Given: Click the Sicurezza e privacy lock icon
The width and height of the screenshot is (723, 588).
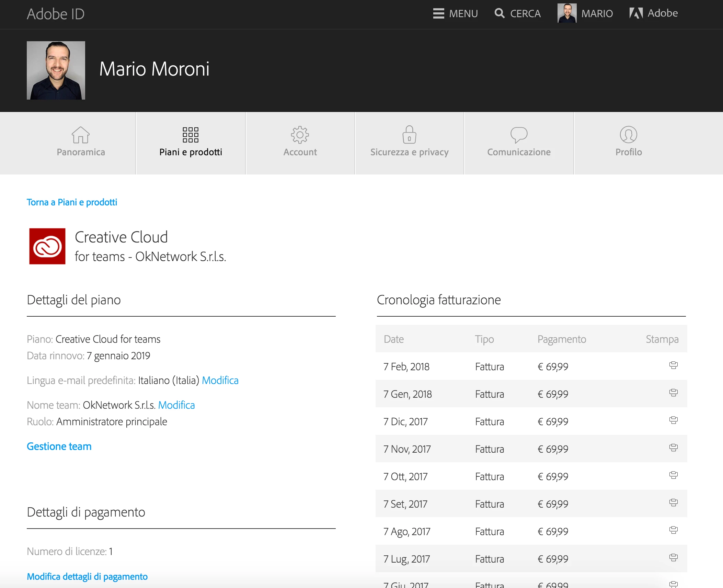Looking at the screenshot, I should tap(409, 134).
